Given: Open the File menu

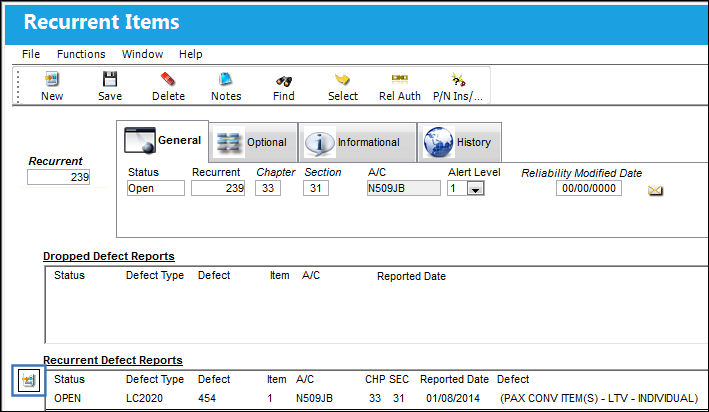Looking at the screenshot, I should [31, 54].
